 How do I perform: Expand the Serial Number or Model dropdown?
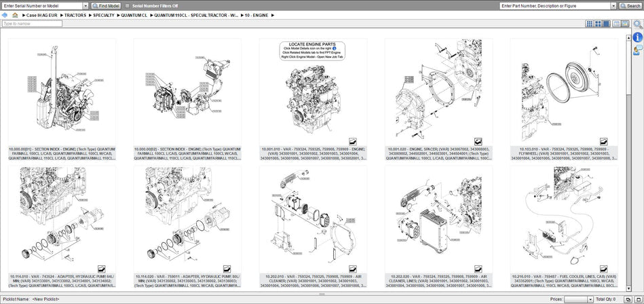(x=87, y=5)
